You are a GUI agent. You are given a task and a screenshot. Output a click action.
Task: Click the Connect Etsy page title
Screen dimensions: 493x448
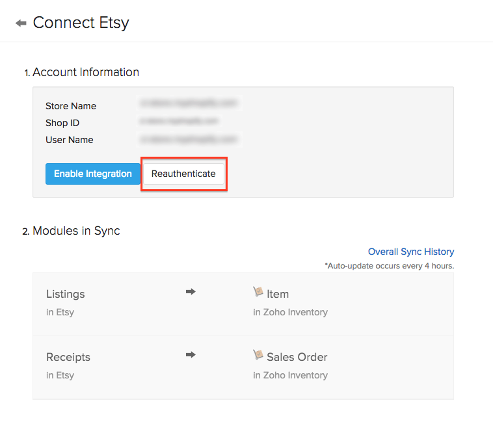[x=81, y=23]
